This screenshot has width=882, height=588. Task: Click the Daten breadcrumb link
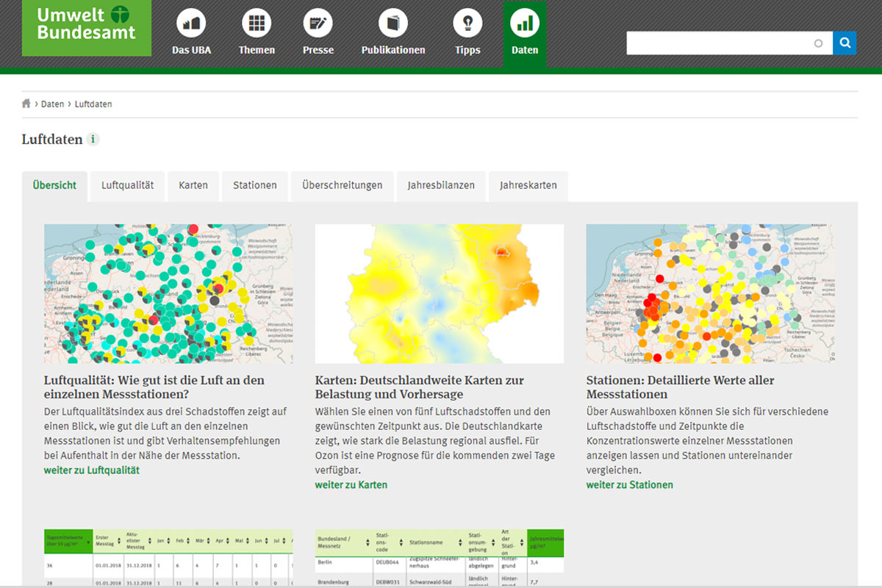(52, 104)
